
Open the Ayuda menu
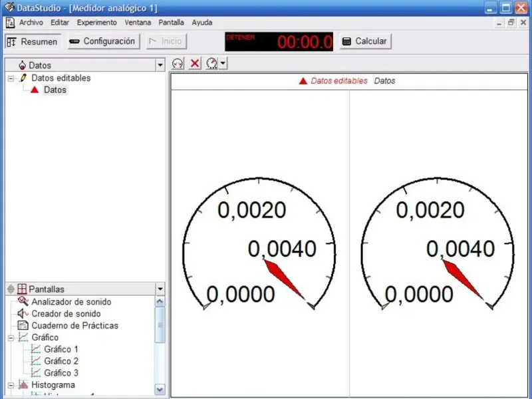(x=202, y=23)
